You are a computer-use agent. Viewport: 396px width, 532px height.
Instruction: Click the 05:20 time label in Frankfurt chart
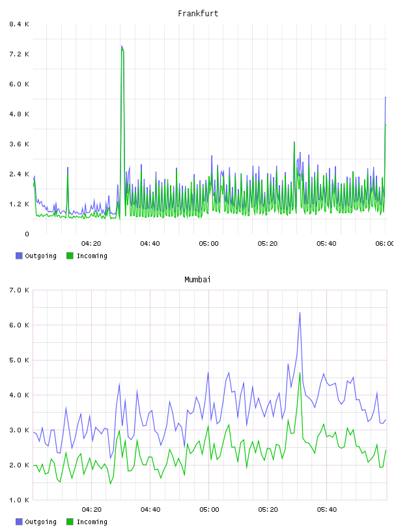(268, 244)
